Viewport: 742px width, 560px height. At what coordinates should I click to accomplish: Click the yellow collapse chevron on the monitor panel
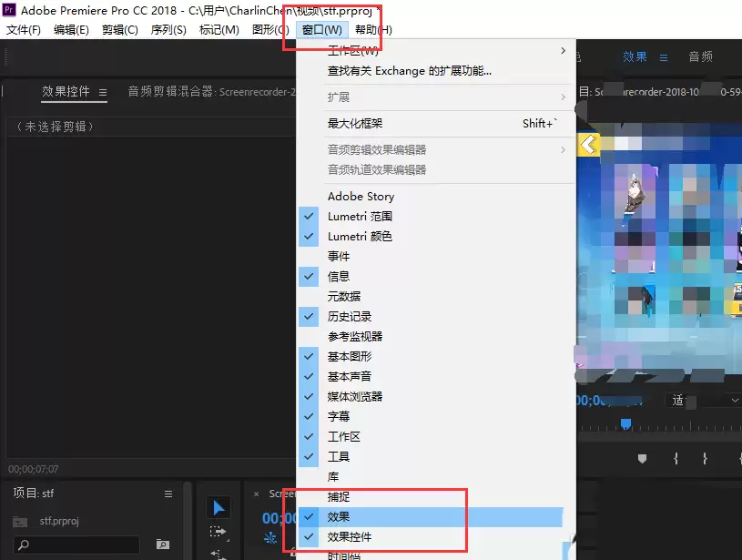pos(587,142)
